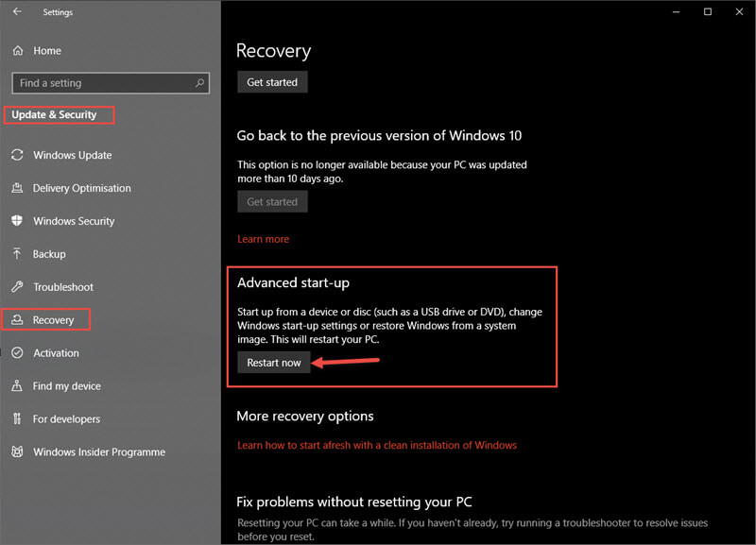Click the search magnifier icon

click(199, 83)
